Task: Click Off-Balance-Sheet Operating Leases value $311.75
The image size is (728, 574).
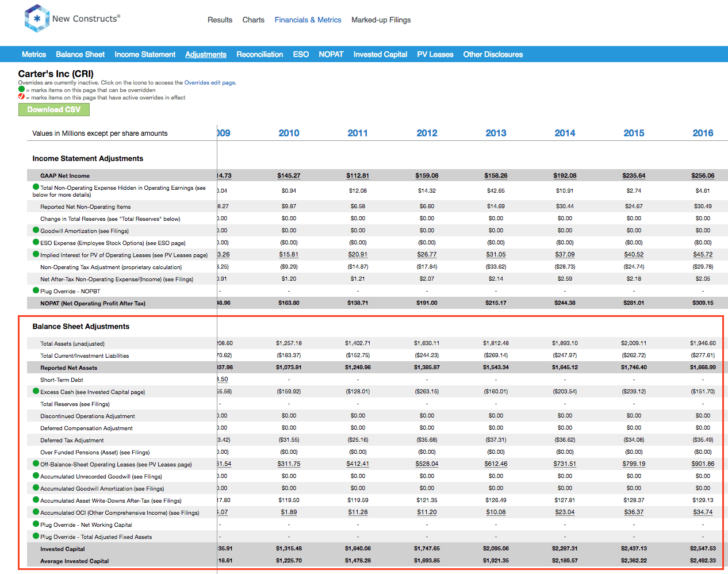Action: click(289, 464)
